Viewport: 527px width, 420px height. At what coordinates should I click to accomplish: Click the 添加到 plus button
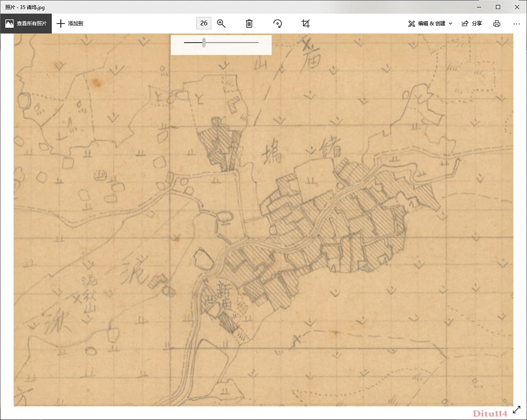(70, 23)
